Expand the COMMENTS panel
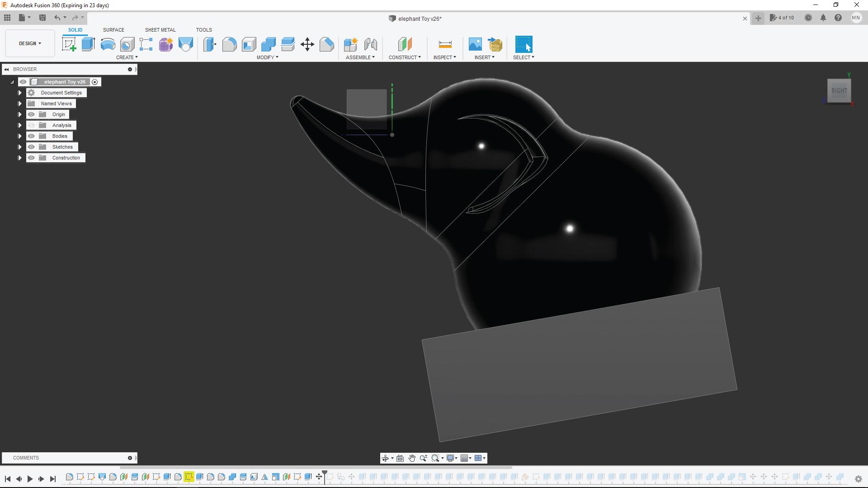868x488 pixels. coord(130,458)
